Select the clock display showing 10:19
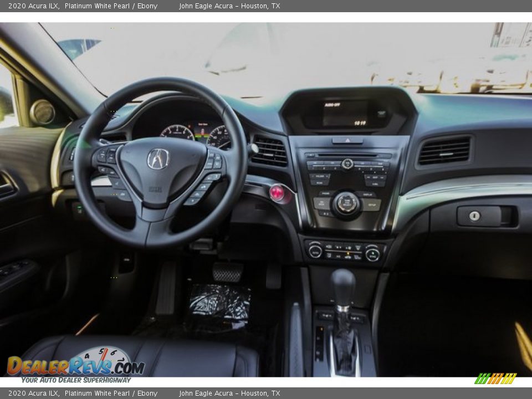The image size is (532, 399). point(360,123)
